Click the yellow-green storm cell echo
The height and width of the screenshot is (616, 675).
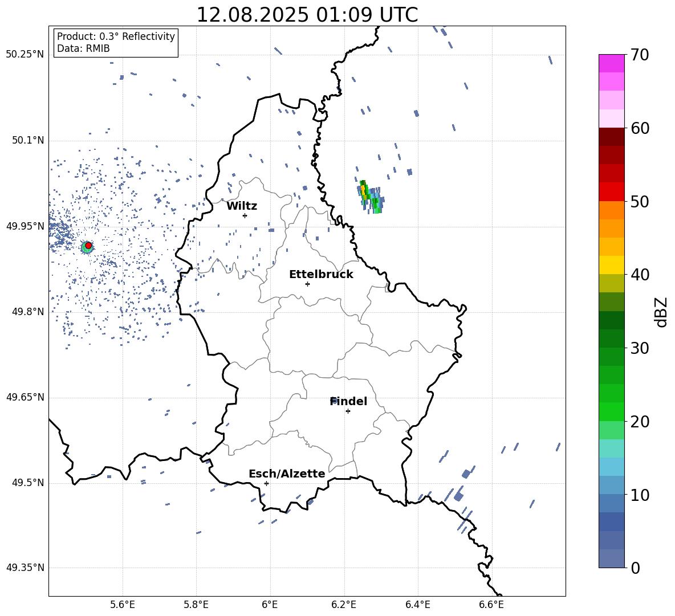[x=370, y=197]
